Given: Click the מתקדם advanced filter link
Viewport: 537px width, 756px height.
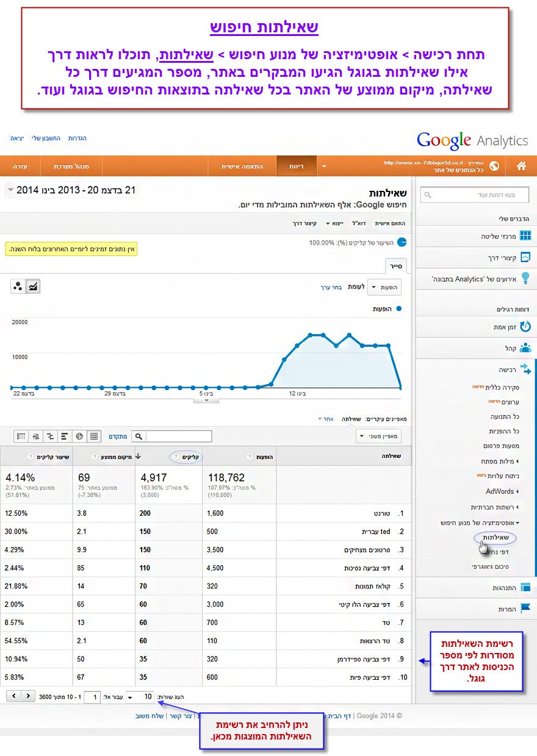Looking at the screenshot, I should point(118,436).
